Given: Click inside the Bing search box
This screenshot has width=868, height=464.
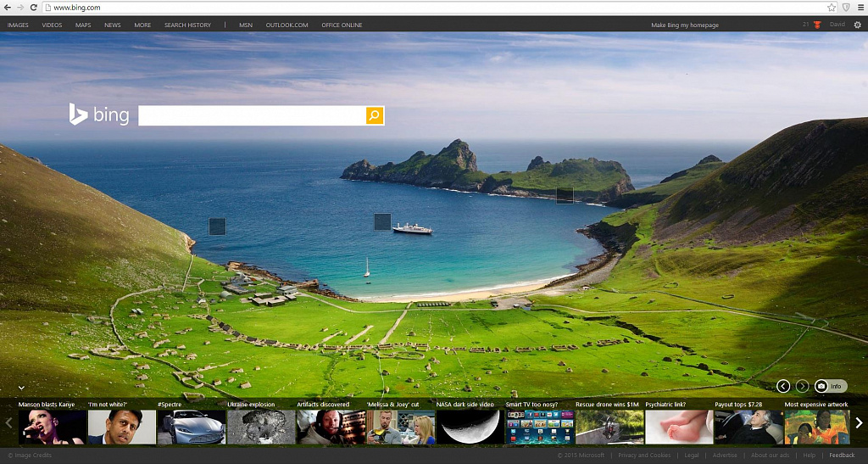Looking at the screenshot, I should pyautogui.click(x=252, y=115).
